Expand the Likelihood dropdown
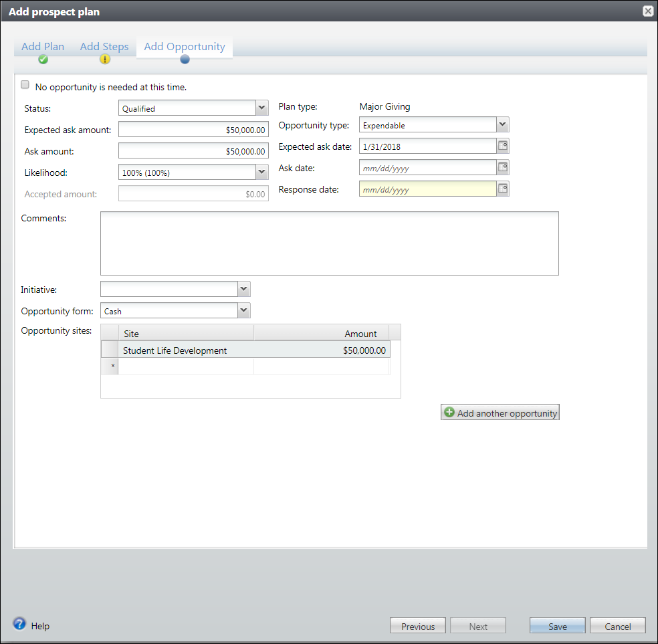Screen dimensions: 658x644 click(262, 172)
